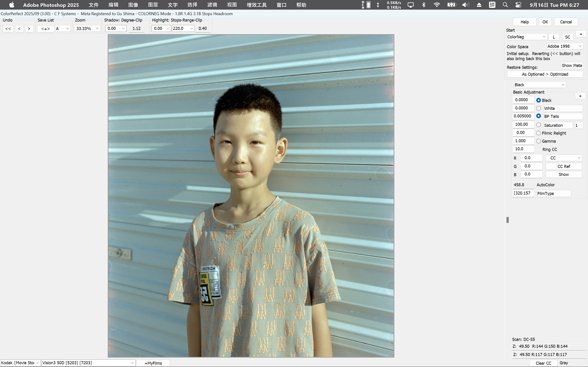Click the +MyFilms button

click(x=153, y=363)
